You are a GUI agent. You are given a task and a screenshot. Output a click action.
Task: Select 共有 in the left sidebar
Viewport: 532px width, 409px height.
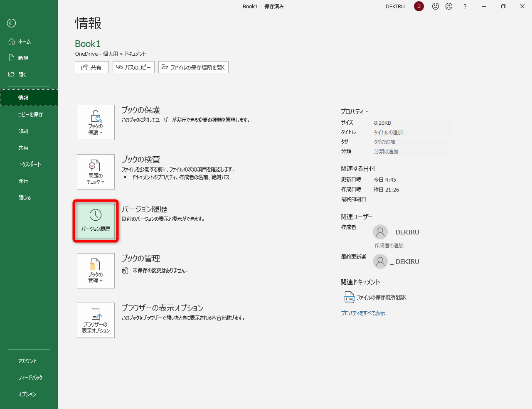[x=29, y=148]
